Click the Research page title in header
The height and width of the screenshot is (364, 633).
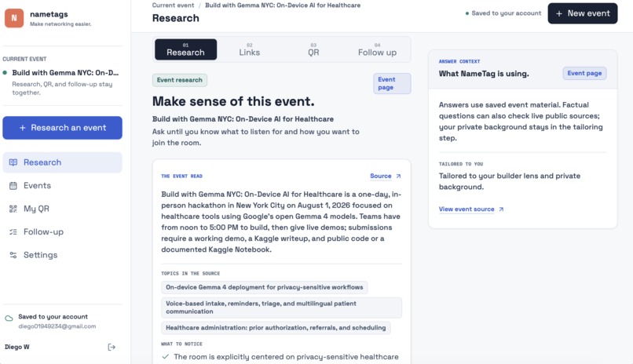pos(176,18)
